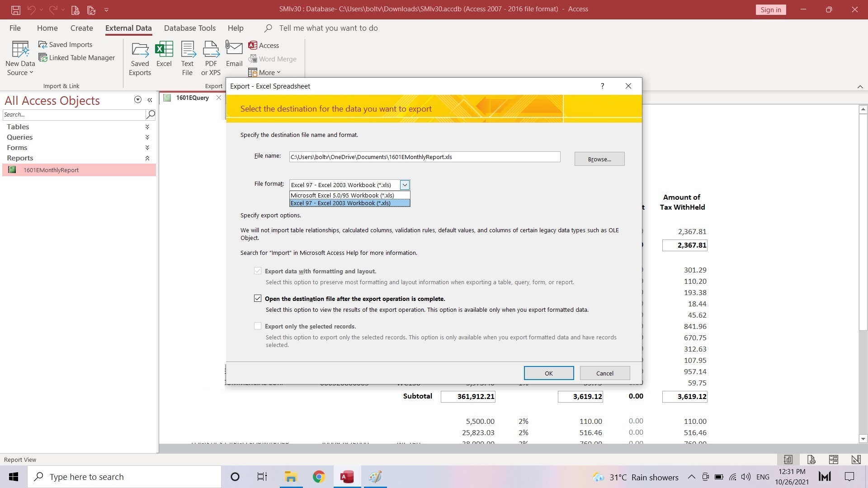Uncheck Open the destination file after export
Viewport: 868px width, 488px height.
coord(258,299)
